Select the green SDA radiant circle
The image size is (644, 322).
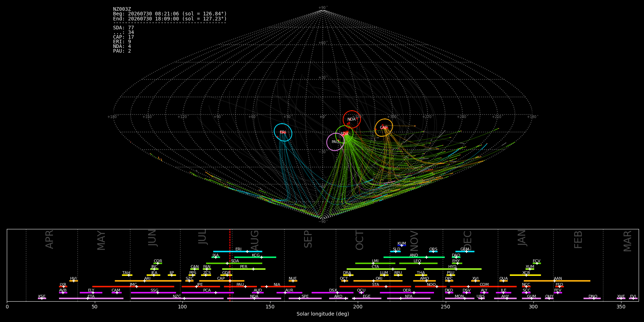345,134
